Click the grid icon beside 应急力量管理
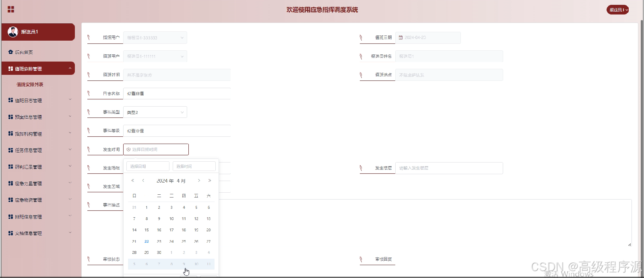This screenshot has width=644, height=278. 10,183
